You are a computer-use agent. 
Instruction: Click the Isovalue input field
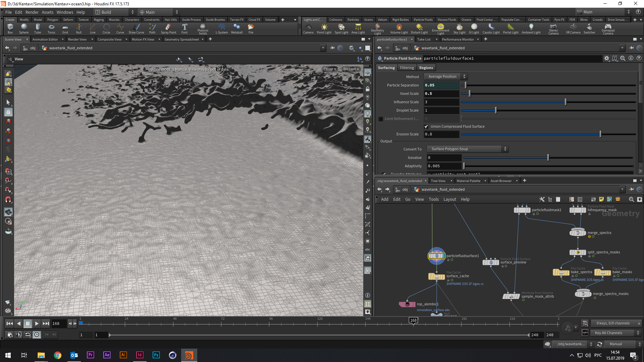pos(444,158)
